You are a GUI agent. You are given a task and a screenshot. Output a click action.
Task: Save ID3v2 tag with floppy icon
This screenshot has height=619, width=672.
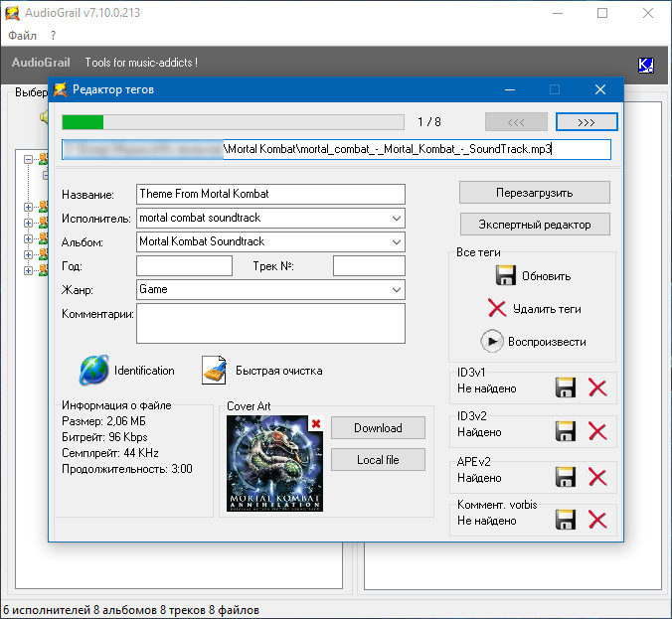[x=566, y=431]
